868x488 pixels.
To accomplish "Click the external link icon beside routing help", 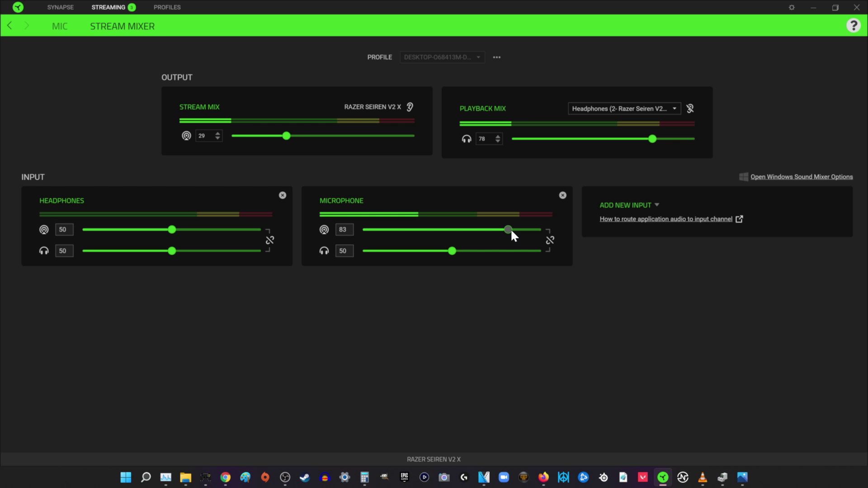I will click(x=739, y=219).
